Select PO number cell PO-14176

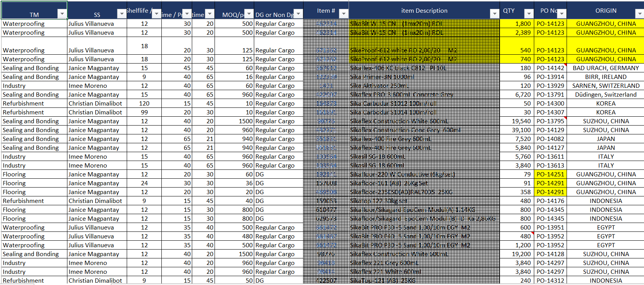tap(550, 201)
